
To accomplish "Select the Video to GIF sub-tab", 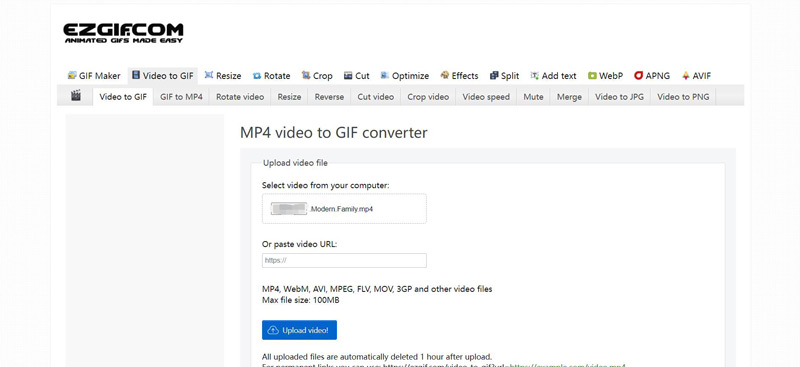I will (x=123, y=96).
